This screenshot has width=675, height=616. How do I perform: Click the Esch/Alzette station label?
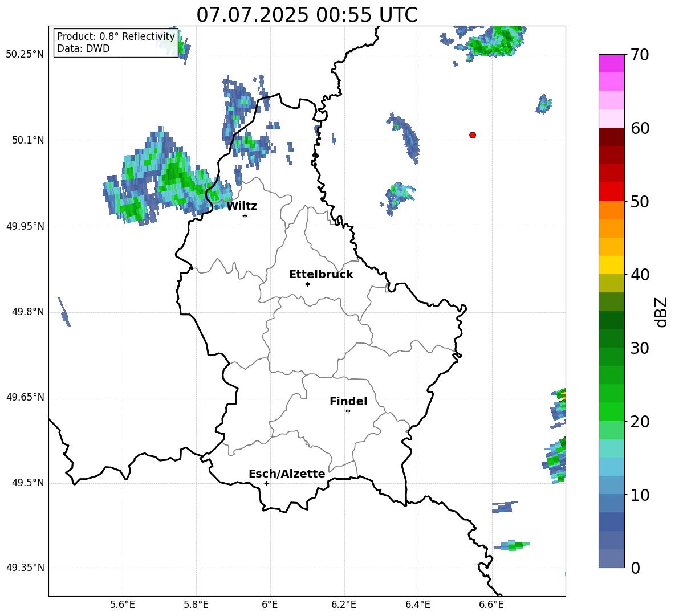tap(287, 474)
